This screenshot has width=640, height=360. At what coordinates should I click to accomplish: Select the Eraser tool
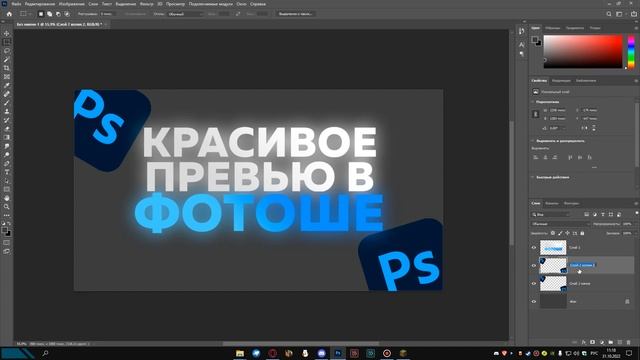(x=7, y=129)
